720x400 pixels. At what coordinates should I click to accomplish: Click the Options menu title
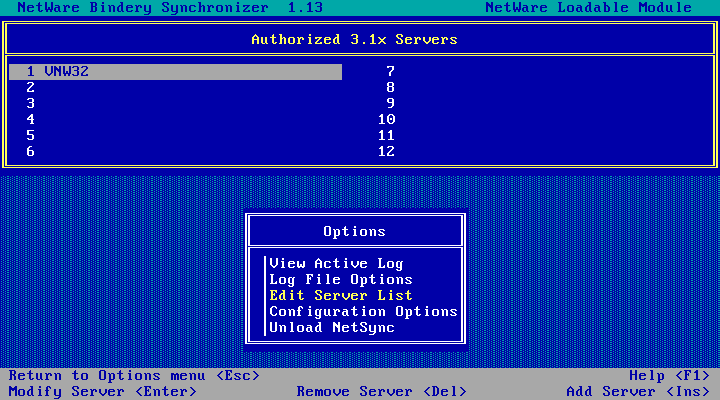click(x=354, y=231)
